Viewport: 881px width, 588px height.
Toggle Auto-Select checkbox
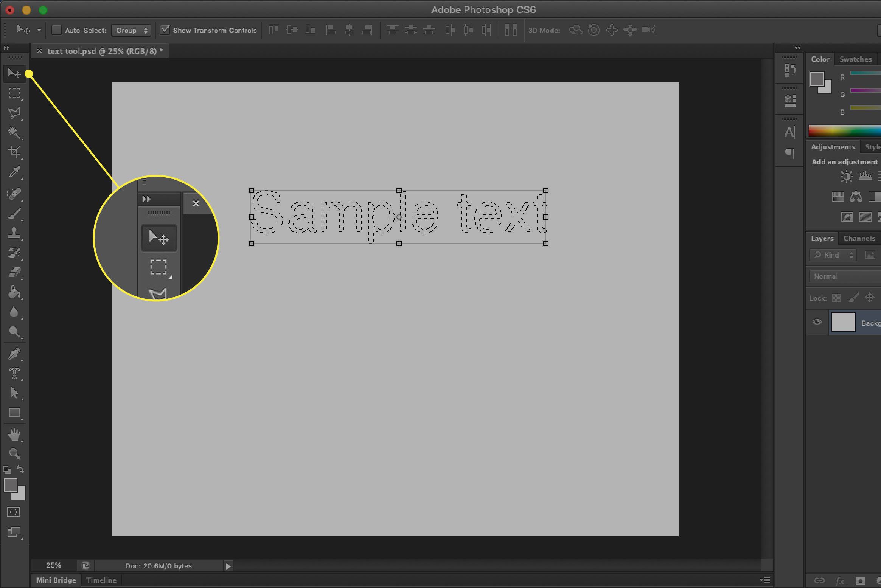click(56, 29)
